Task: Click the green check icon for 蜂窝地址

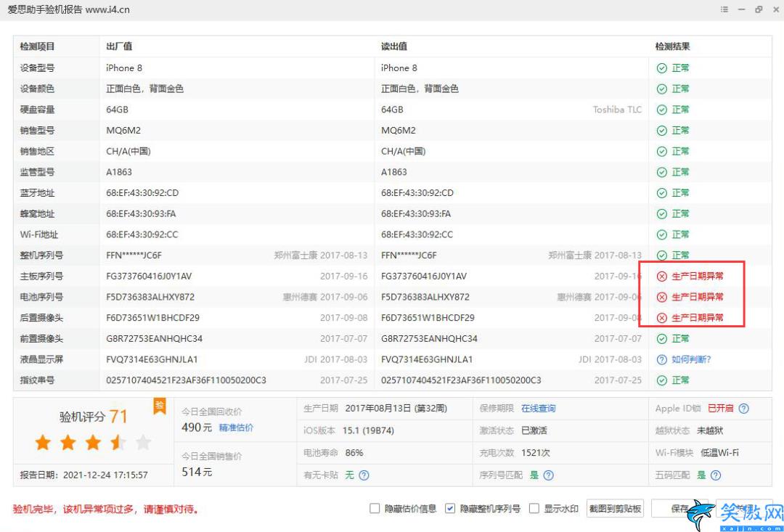Action: pos(662,214)
